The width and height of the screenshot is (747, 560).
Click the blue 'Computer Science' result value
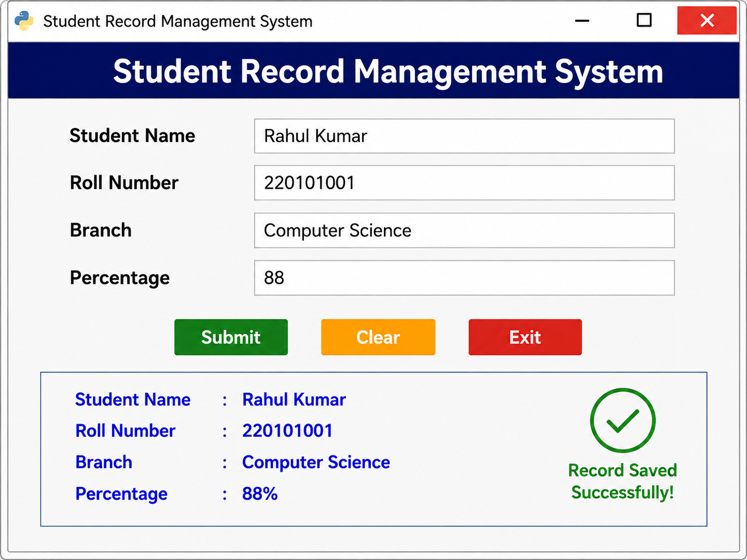(316, 463)
